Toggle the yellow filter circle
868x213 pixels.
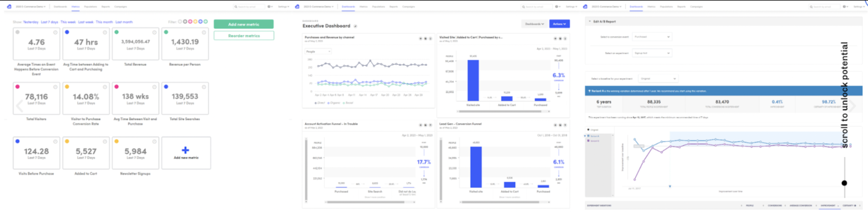(195, 22)
